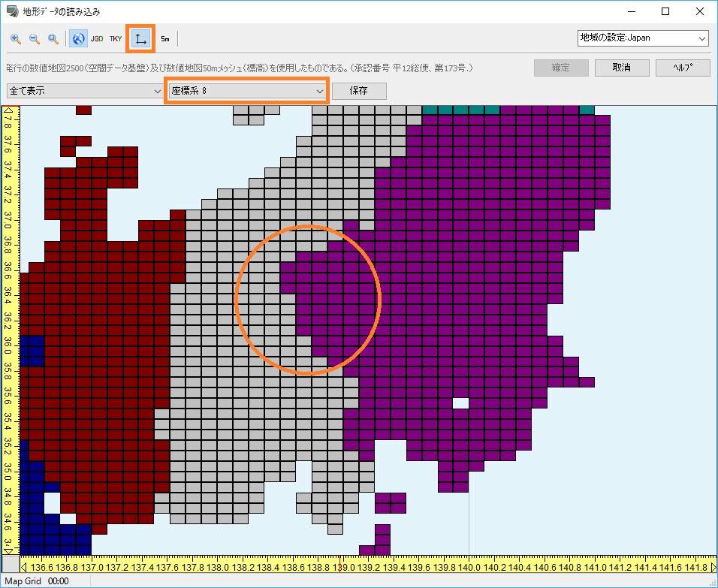The width and height of the screenshot is (718, 588).
Task: Click the zoom in magnifier icon
Action: point(16,39)
